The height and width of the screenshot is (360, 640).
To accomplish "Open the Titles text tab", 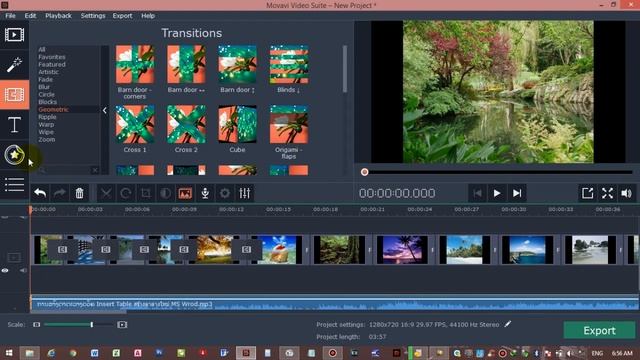I will pyautogui.click(x=14, y=124).
